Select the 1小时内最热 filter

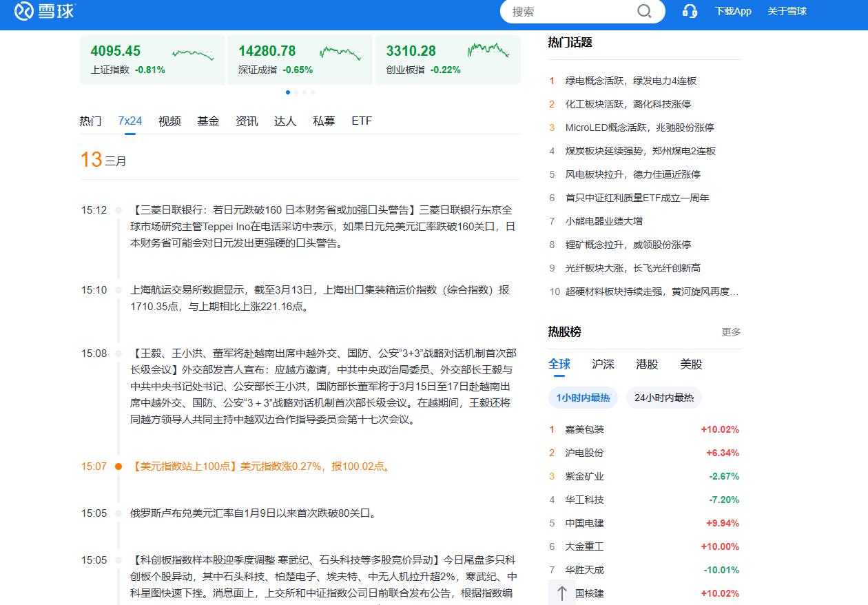click(x=583, y=398)
